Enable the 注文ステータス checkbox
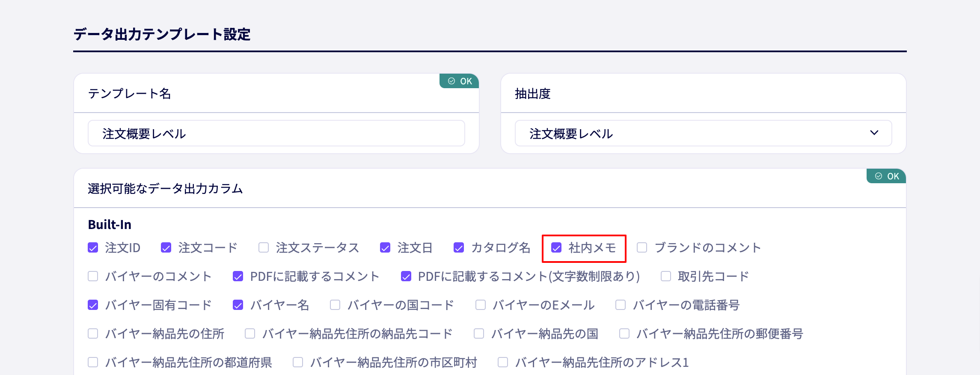Screen dimensions: 980x375 (264, 248)
